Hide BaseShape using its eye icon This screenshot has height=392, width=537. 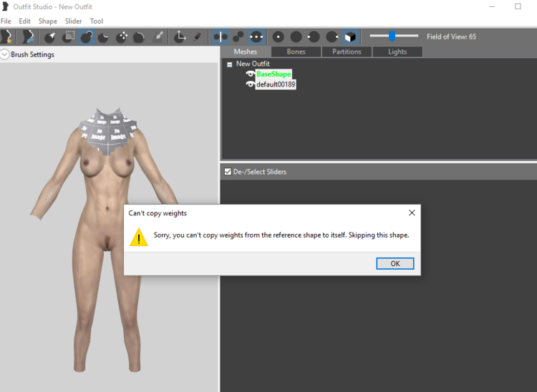(251, 74)
